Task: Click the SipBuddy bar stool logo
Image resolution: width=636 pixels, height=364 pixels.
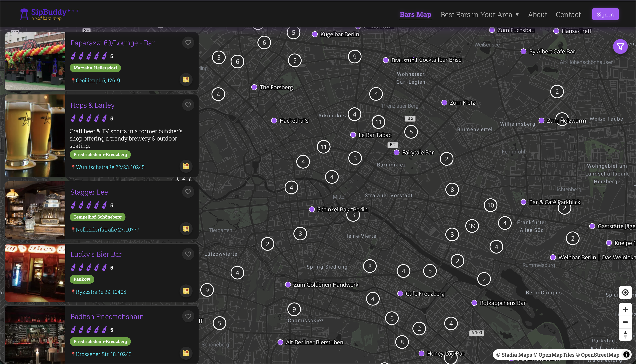Action: [24, 14]
